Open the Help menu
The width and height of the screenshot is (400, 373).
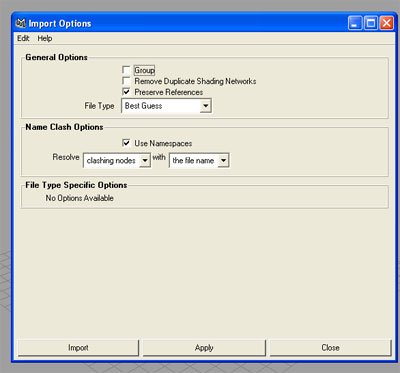45,38
